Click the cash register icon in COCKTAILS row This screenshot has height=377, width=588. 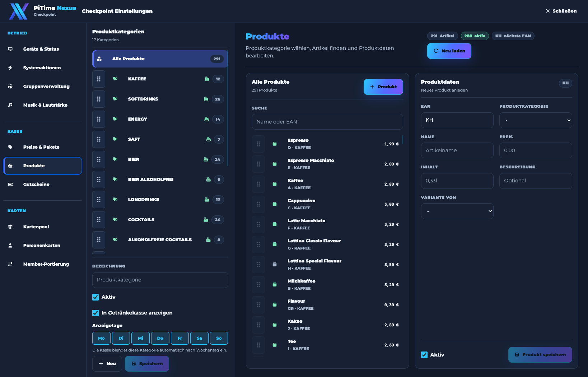point(206,220)
